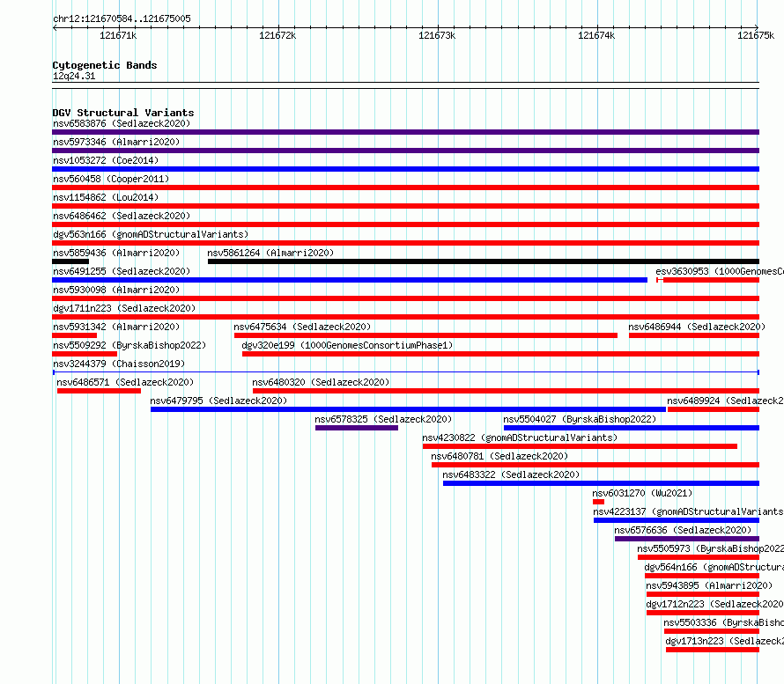Open nsv560458 (Cooper2011) variant label

(x=111, y=179)
